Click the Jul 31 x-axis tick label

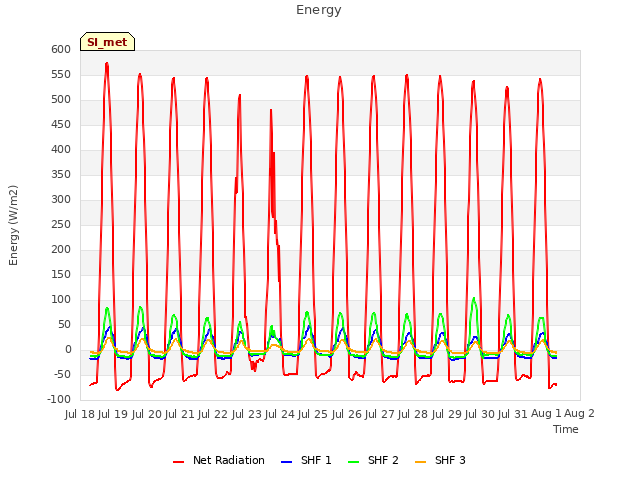[x=513, y=414]
